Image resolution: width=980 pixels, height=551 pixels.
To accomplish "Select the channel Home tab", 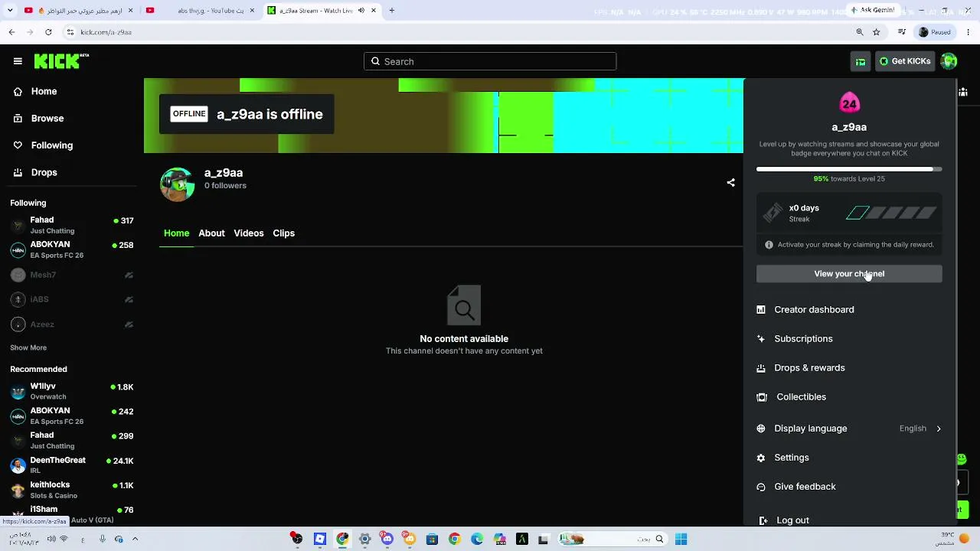I will click(176, 233).
